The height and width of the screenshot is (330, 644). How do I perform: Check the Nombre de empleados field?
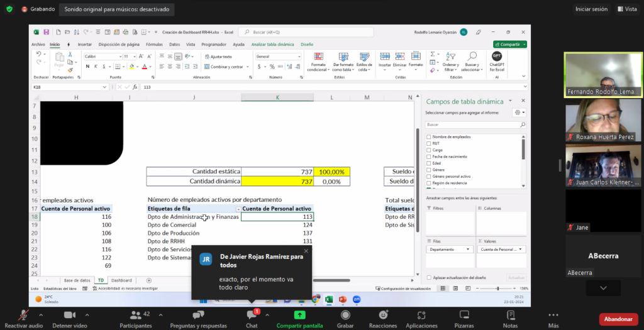pyautogui.click(x=429, y=136)
